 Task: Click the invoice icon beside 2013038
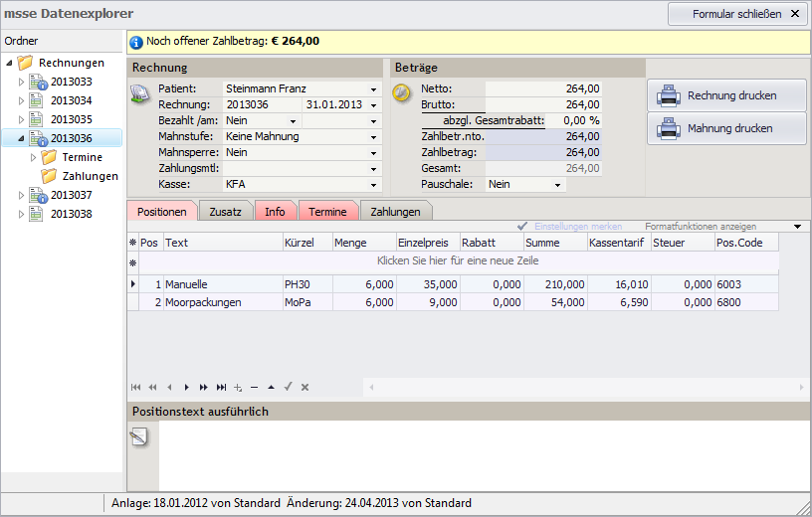(x=36, y=214)
